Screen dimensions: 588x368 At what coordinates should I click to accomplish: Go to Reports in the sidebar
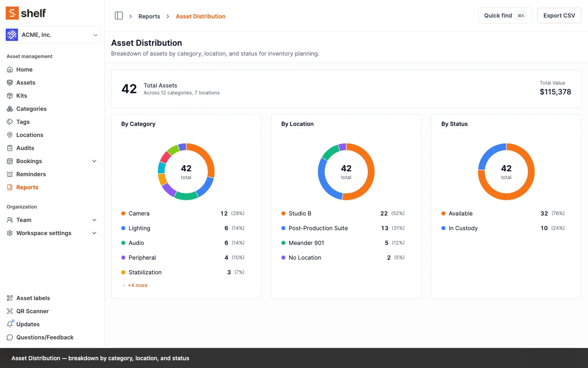pyautogui.click(x=27, y=187)
